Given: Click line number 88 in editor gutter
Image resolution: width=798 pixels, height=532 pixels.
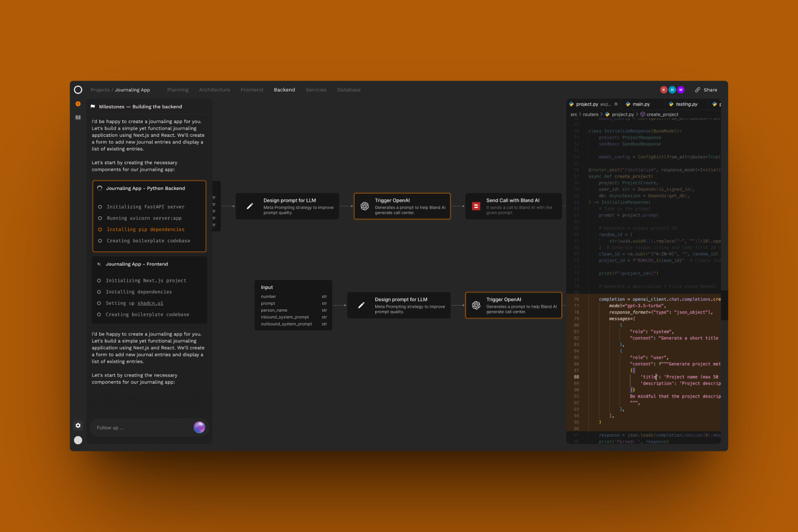Looking at the screenshot, I should point(576,377).
